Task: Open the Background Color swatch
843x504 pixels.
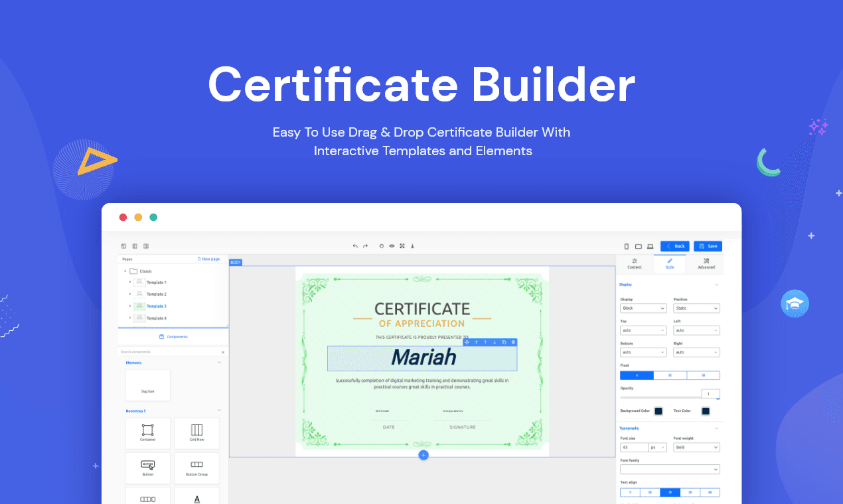Action: pos(658,411)
